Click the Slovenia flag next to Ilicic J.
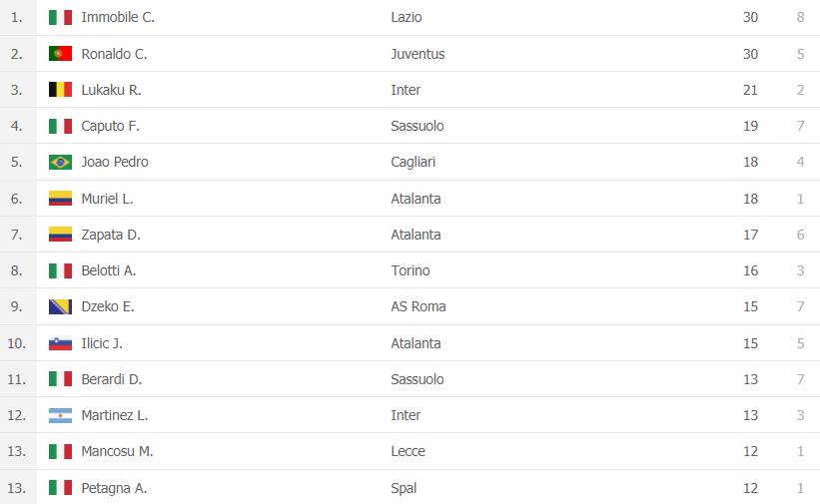820x504 pixels. (x=60, y=343)
